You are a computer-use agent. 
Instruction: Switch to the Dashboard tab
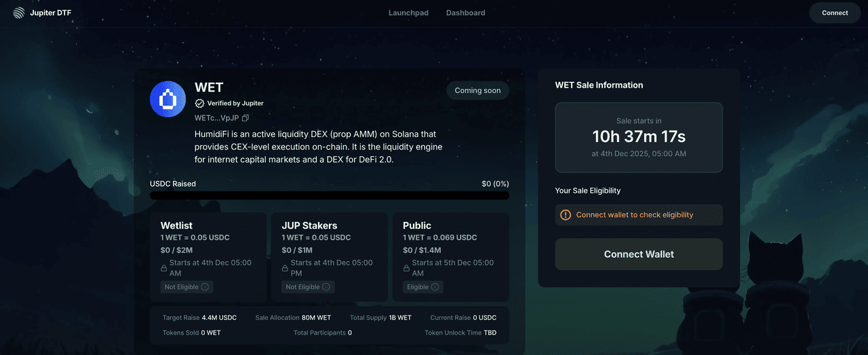click(x=465, y=13)
